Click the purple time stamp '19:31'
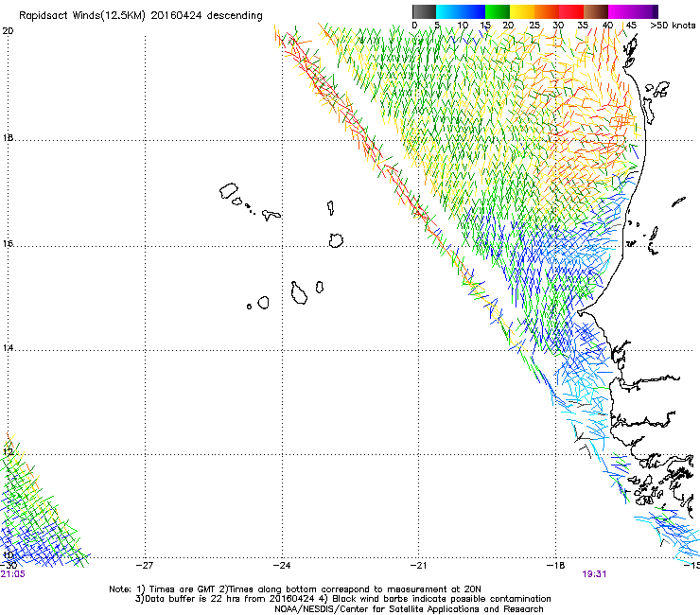This screenshot has width=700, height=615. point(594,574)
